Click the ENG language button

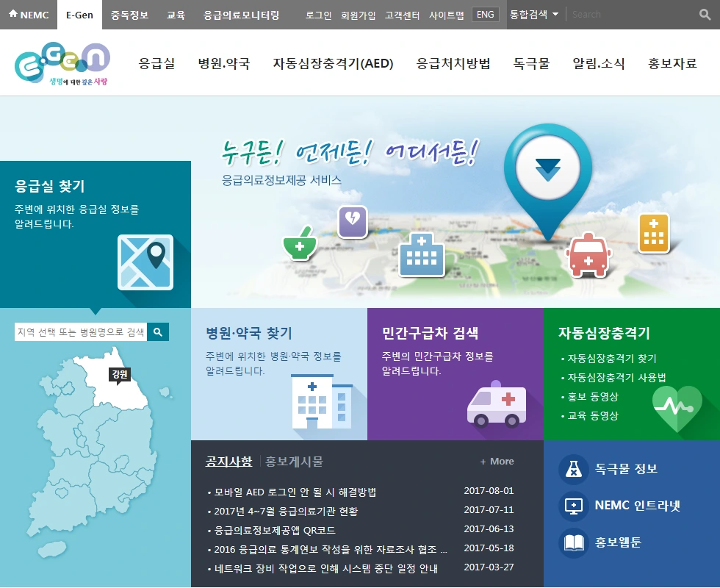point(486,14)
